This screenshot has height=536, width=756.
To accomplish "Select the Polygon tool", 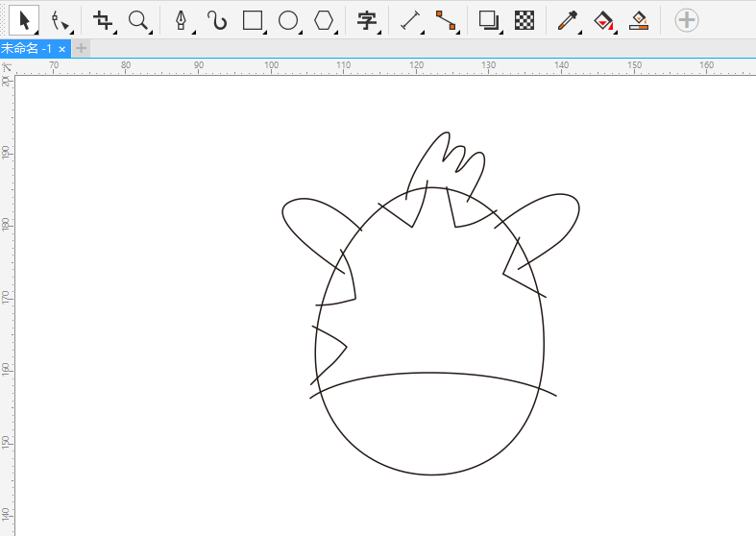I will [324, 21].
